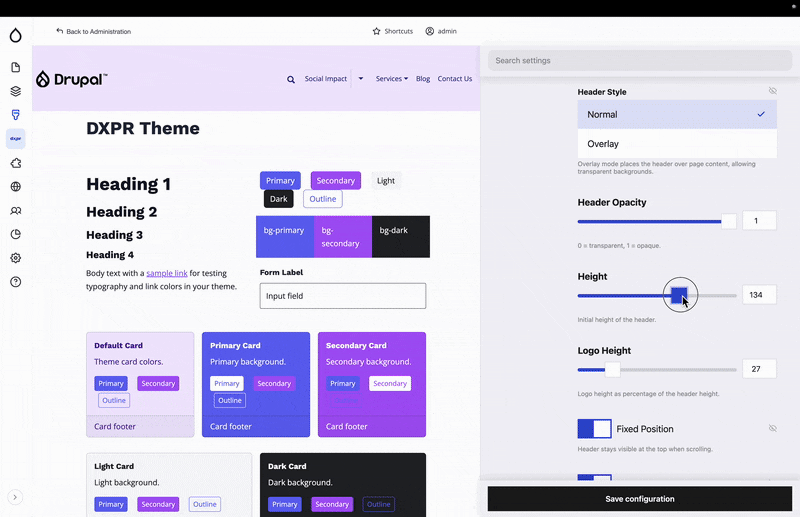Click the Logo Height value box showing 27
The width and height of the screenshot is (800, 517).
759,369
